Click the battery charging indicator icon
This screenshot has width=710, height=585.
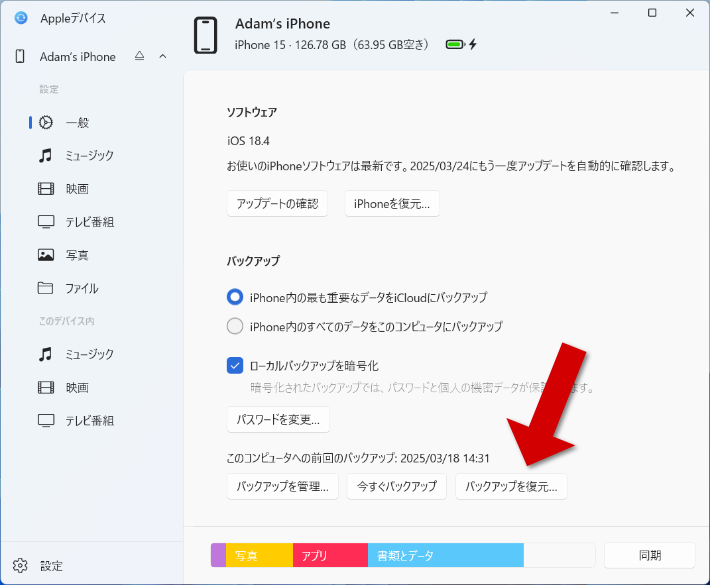[x=461, y=44]
